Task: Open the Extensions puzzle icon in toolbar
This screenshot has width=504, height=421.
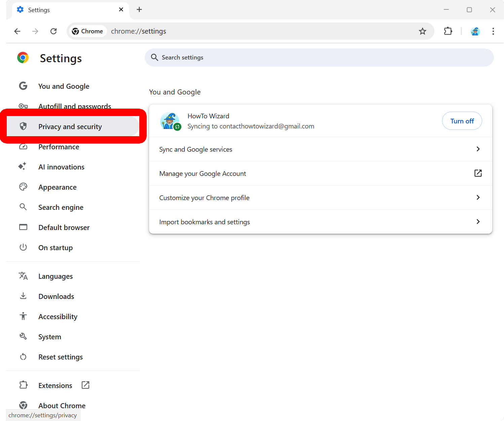Action: 448,31
